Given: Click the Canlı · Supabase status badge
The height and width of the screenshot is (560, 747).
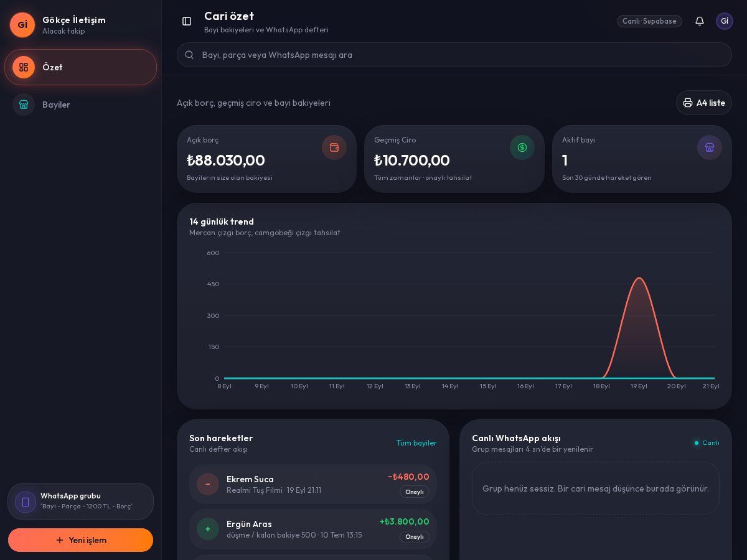Looking at the screenshot, I should [649, 21].
